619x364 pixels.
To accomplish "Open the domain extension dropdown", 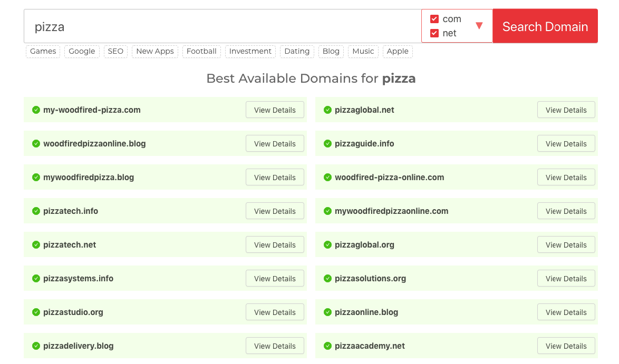I will 479,25.
